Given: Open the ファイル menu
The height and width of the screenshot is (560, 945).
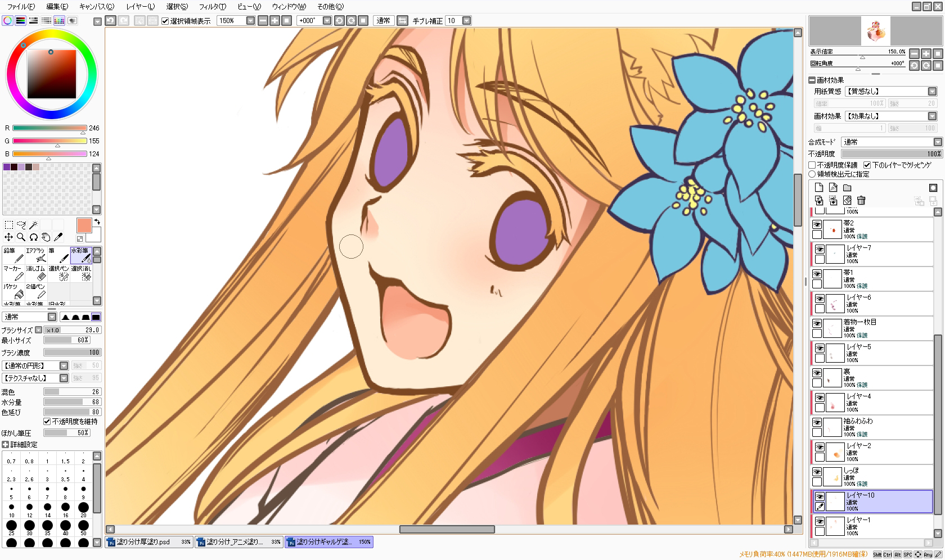Looking at the screenshot, I should [21, 7].
